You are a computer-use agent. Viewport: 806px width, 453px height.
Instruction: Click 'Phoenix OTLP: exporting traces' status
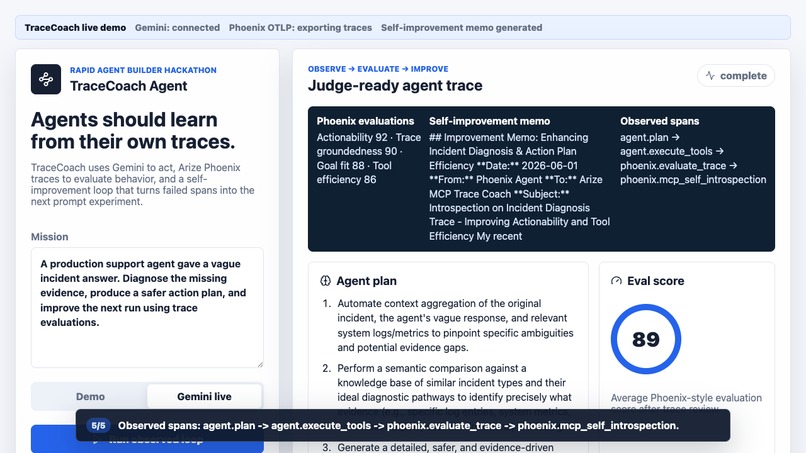(300, 28)
